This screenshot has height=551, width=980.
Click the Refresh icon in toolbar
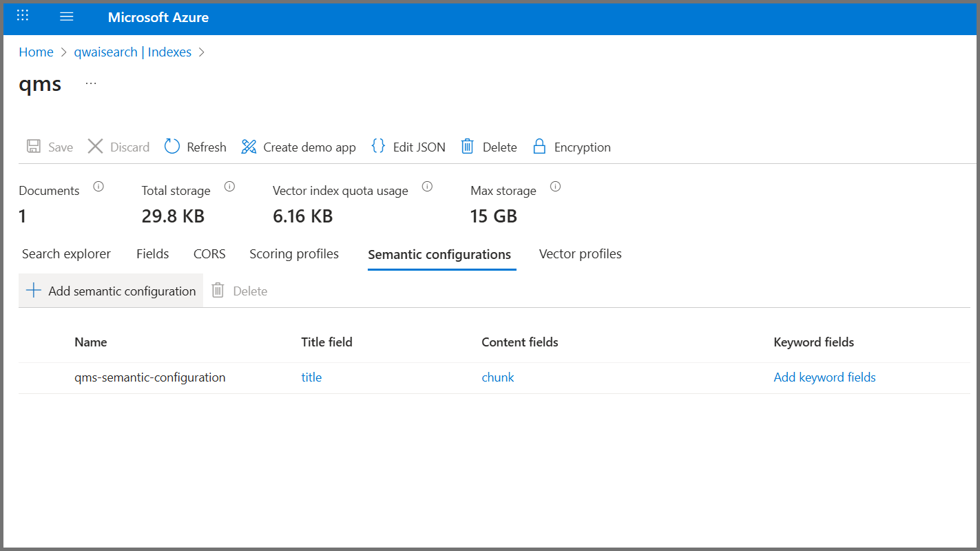[172, 147]
